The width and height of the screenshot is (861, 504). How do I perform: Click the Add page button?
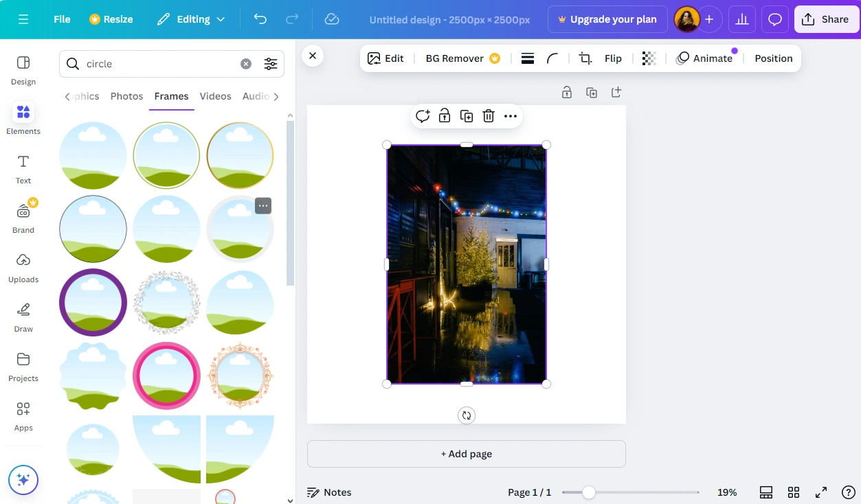click(467, 454)
